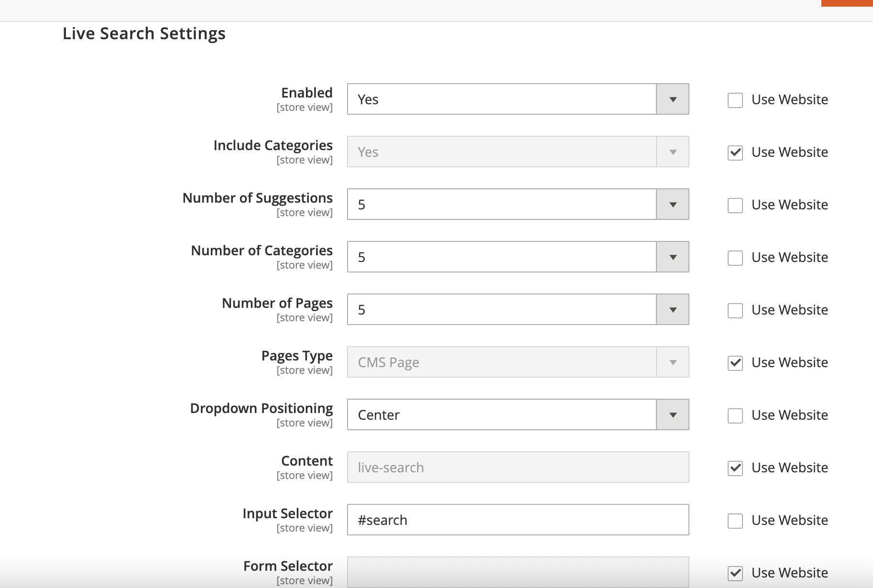Viewport: 873px width, 588px height.
Task: Click the Input Selector text field
Action: coord(518,520)
